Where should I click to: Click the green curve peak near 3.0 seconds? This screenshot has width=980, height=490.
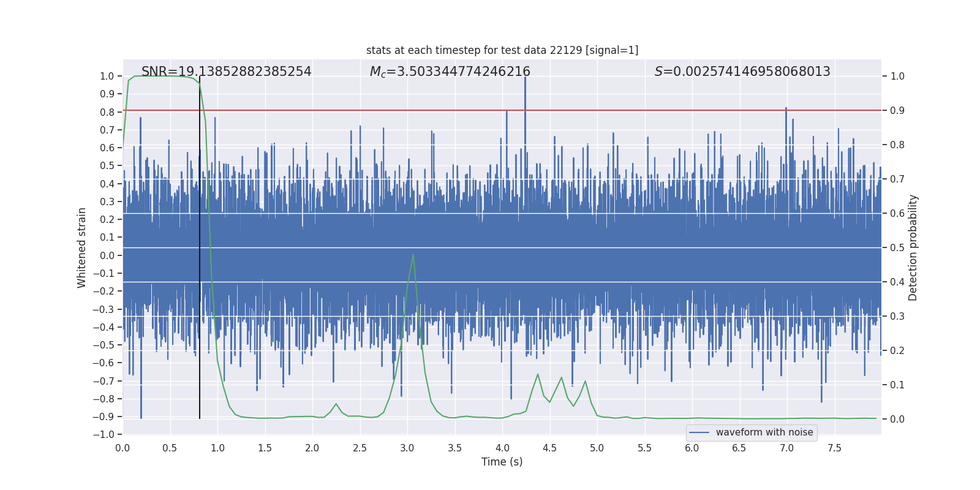tap(413, 255)
